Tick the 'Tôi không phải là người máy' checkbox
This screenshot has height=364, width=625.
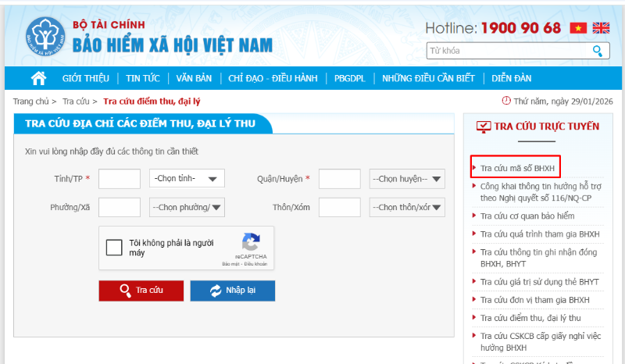[114, 247]
